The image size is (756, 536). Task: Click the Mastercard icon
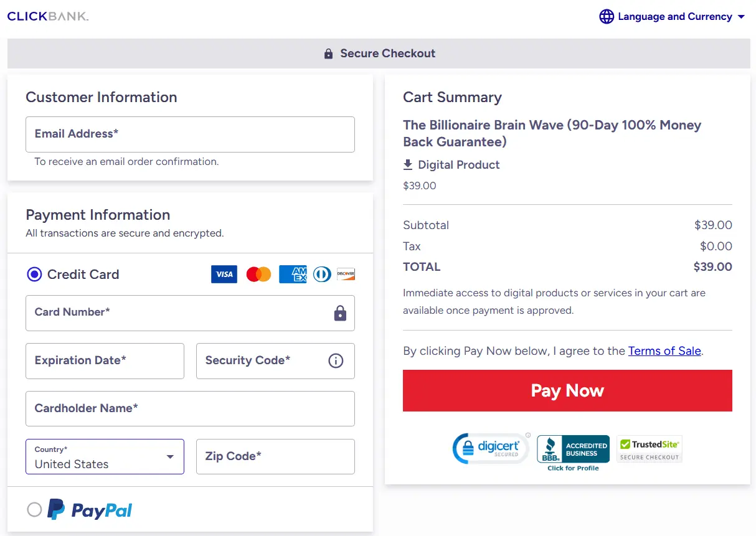pyautogui.click(x=258, y=274)
